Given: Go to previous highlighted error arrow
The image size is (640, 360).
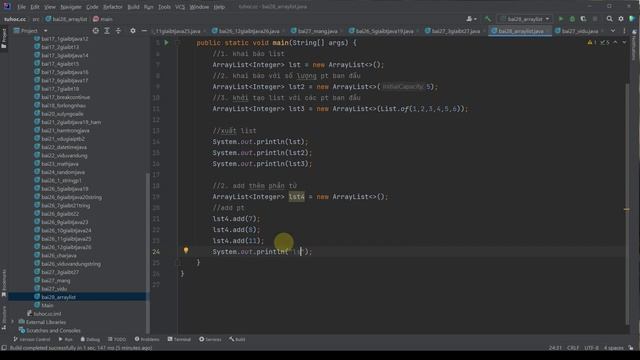Looking at the screenshot, I should point(616,42).
